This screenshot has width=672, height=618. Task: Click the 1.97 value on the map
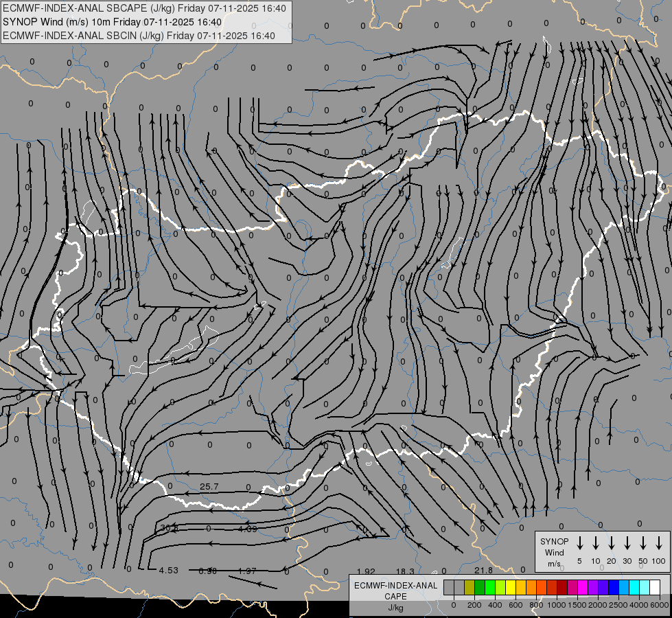(x=247, y=571)
